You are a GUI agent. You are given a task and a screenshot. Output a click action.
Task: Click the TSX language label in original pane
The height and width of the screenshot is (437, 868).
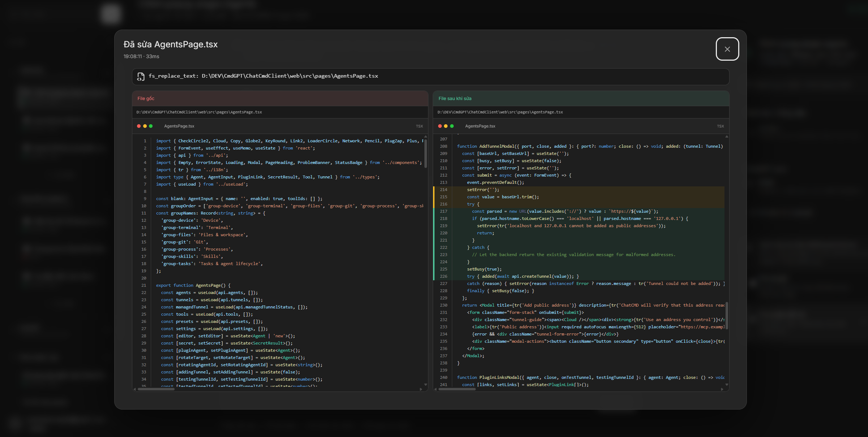[419, 126]
